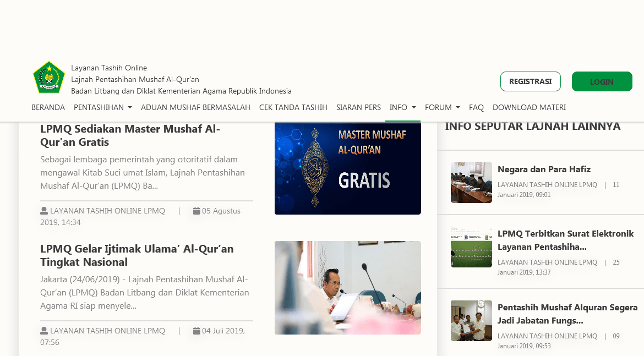Open article LPMQ Sediakan Master Mushaf Al-Qur'an Gratis
The width and height of the screenshot is (644, 356).
coord(130,135)
